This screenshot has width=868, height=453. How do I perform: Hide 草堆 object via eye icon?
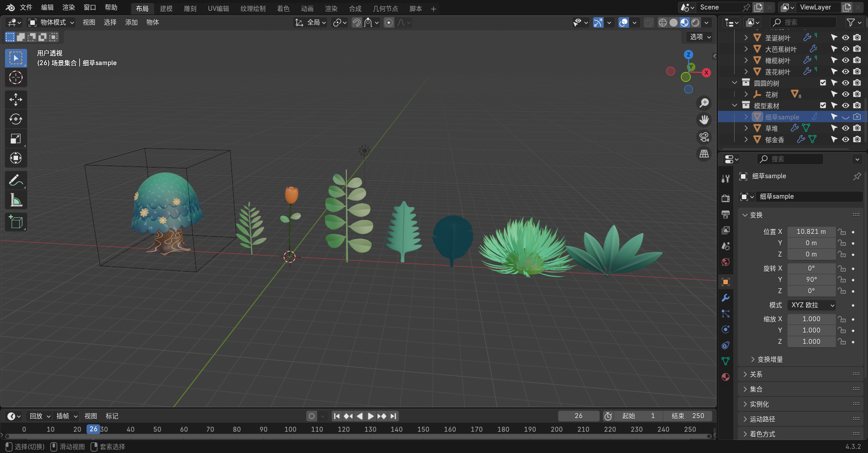point(845,128)
